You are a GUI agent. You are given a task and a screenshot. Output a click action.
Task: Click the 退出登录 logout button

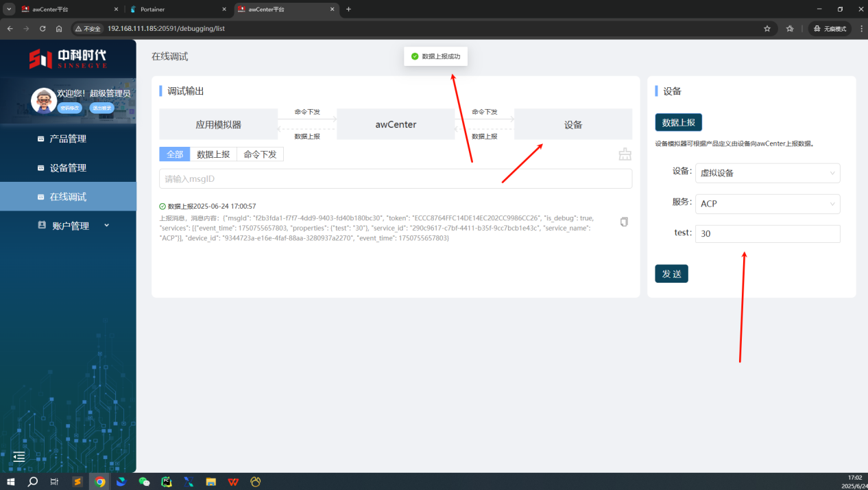coord(102,108)
